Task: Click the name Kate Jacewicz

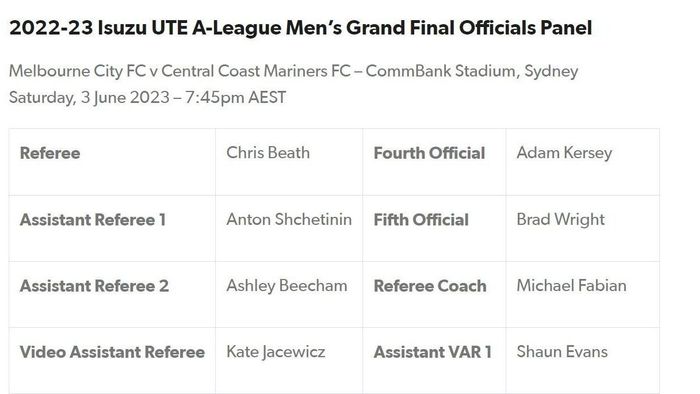Action: 276,352
